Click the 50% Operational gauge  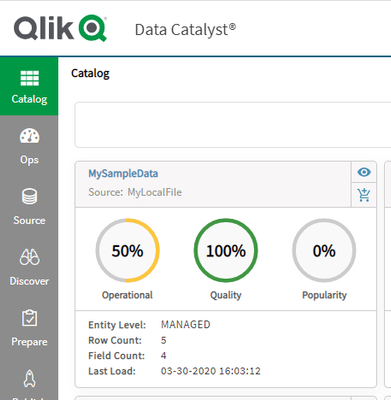pyautogui.click(x=127, y=250)
